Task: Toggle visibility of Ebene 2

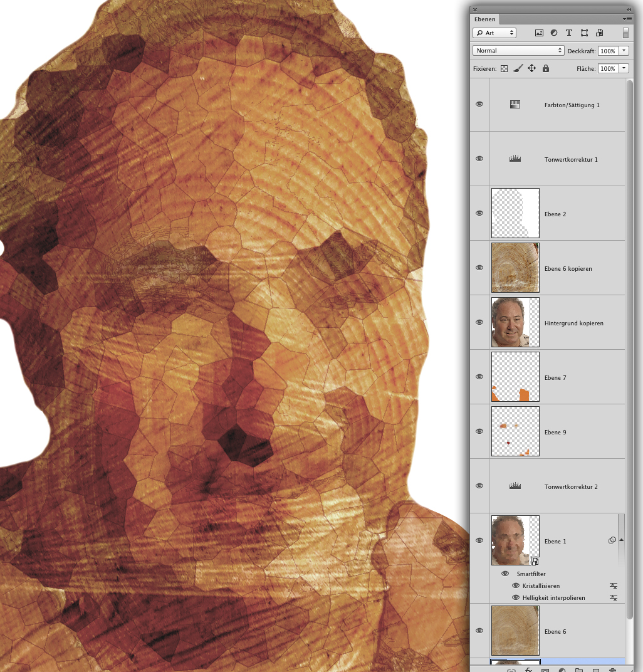Action: (479, 213)
